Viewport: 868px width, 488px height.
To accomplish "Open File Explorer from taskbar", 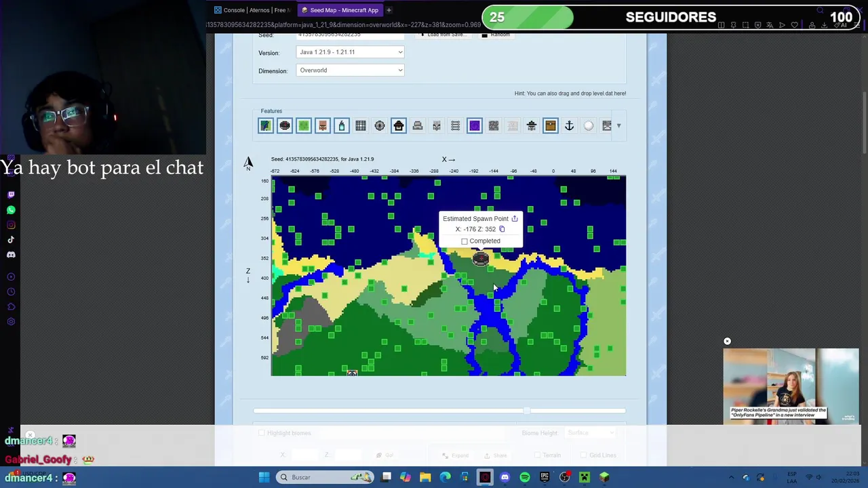I will pyautogui.click(x=425, y=477).
